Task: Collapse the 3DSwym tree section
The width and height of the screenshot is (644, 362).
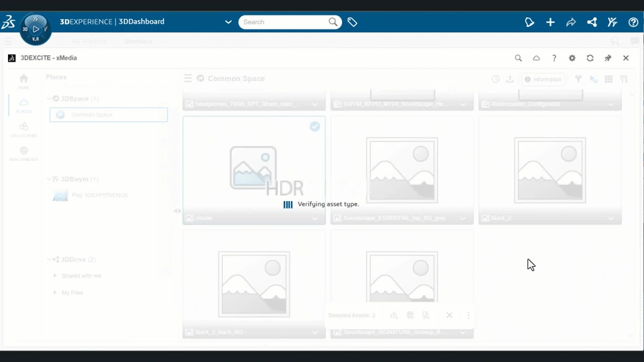Action: [49, 179]
